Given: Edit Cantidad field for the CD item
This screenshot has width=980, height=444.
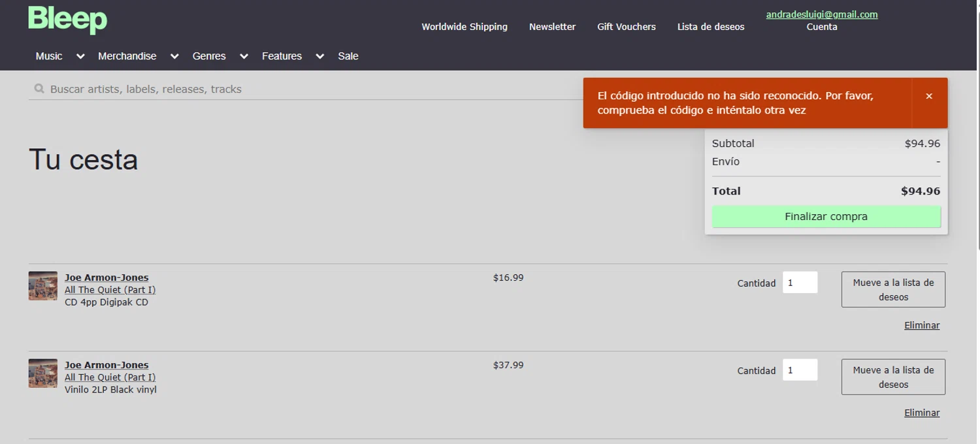Looking at the screenshot, I should [x=800, y=283].
